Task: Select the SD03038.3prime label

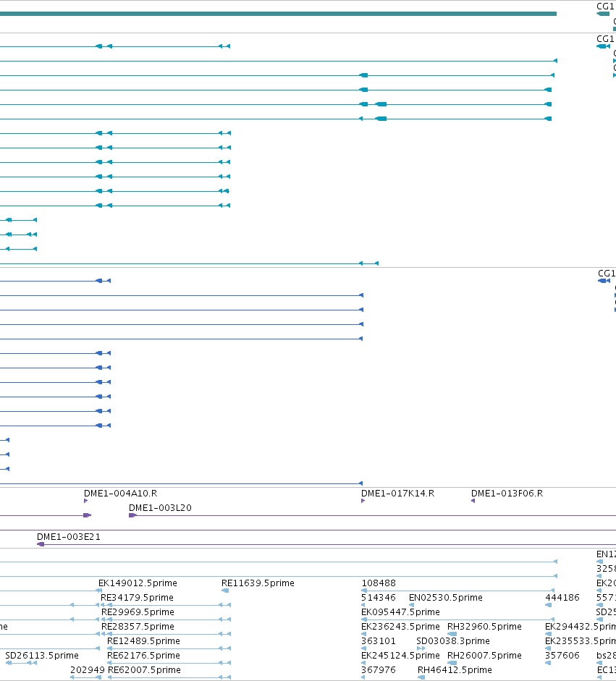Action: point(453,641)
